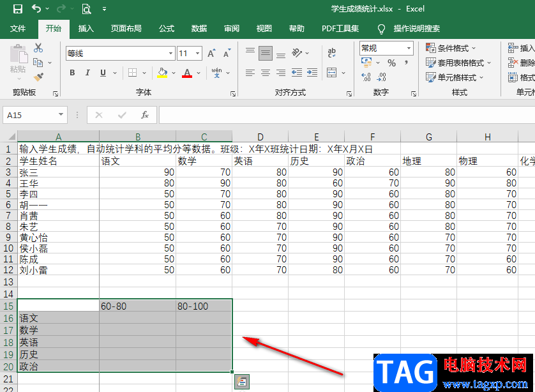The image size is (535, 392).
Task: Open the 文件 File tab
Action: tap(18, 28)
